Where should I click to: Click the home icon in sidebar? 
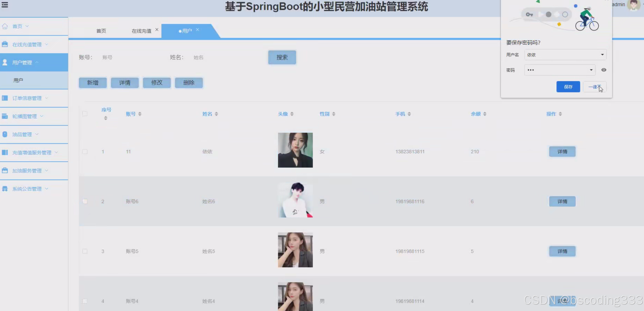pos(5,26)
